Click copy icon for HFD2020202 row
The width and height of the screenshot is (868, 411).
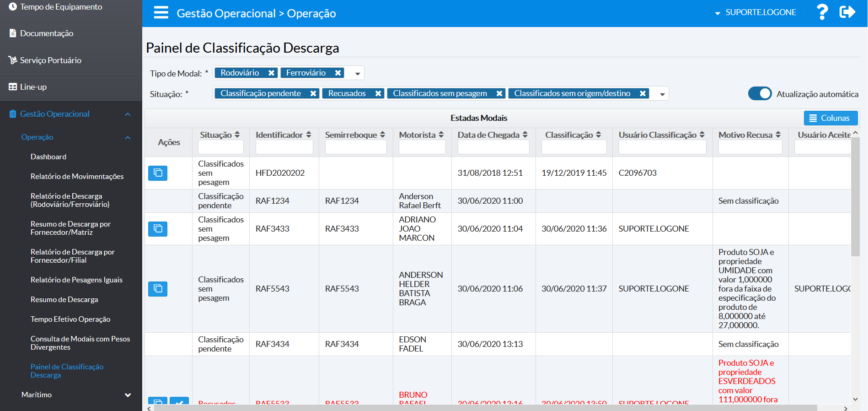point(158,173)
